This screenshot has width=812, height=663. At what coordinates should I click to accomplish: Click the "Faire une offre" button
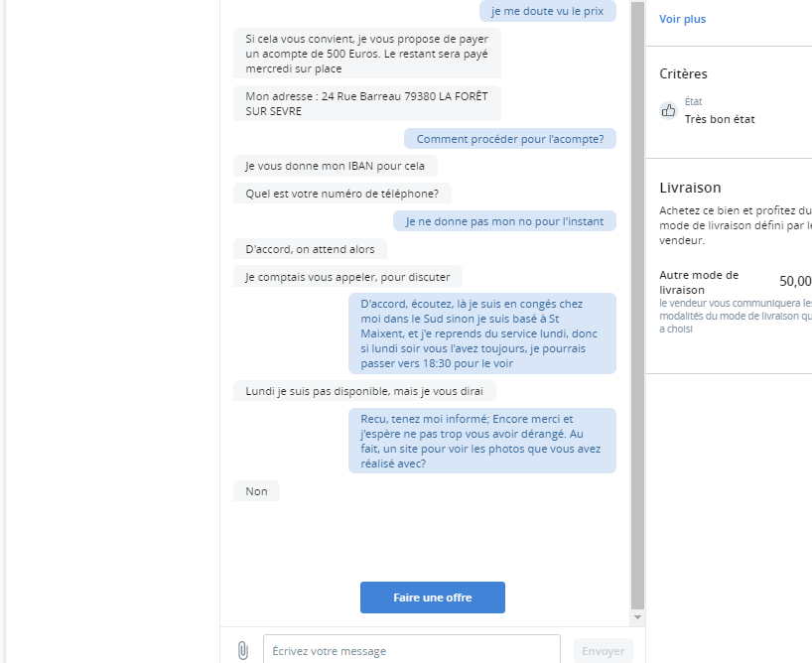pos(432,597)
